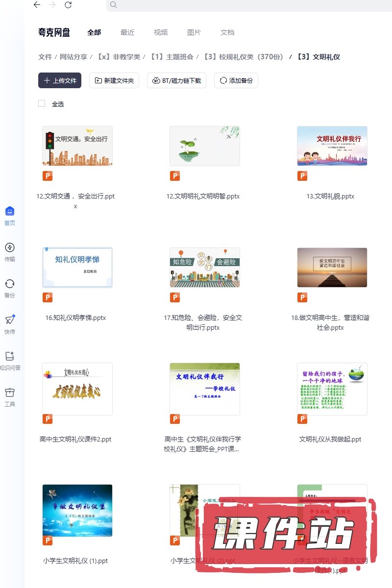The image size is (392, 588).
Task: Open the 13.文明礼貌.pptx thumbnail
Action: pyautogui.click(x=332, y=146)
